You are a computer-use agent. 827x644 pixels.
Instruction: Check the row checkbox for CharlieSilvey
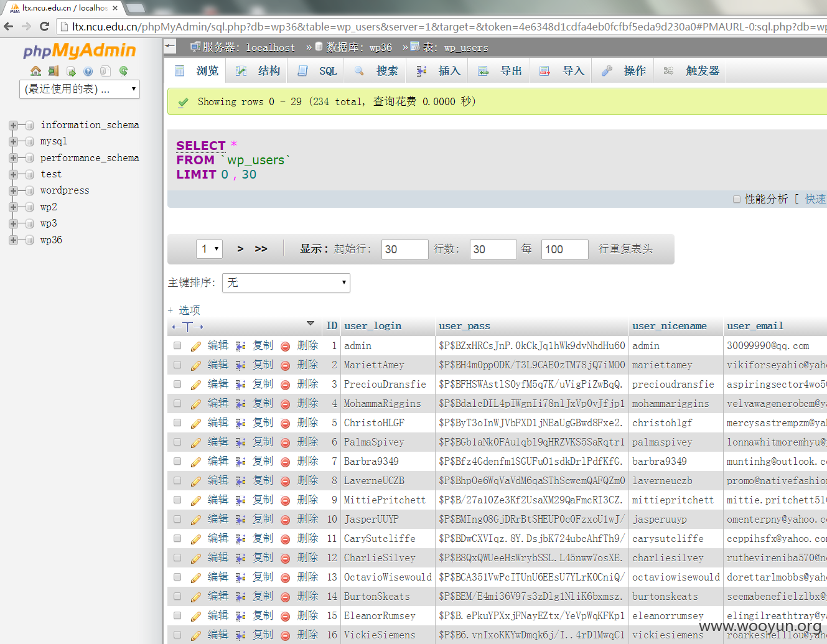coord(177,558)
